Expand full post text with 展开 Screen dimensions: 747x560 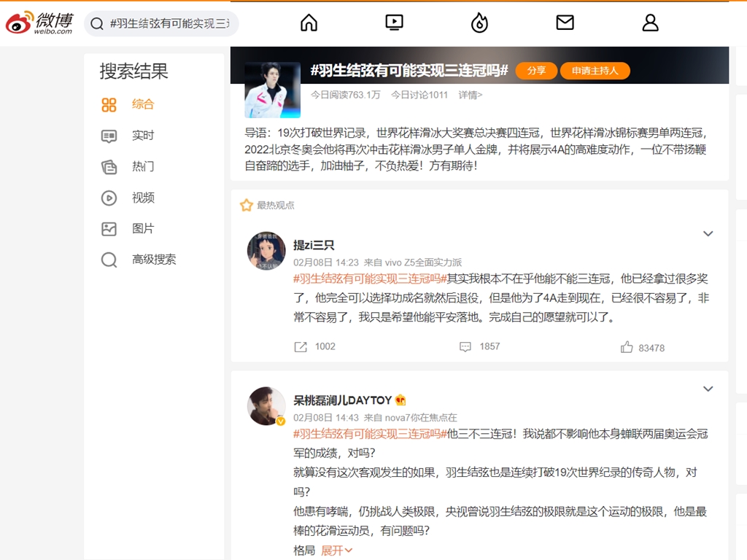336,551
